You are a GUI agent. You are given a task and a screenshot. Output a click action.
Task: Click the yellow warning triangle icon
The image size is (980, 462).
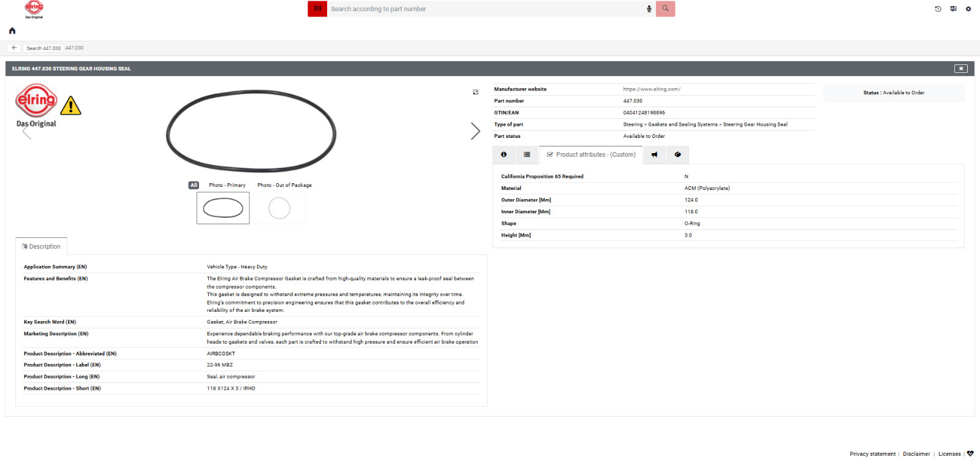coord(70,106)
